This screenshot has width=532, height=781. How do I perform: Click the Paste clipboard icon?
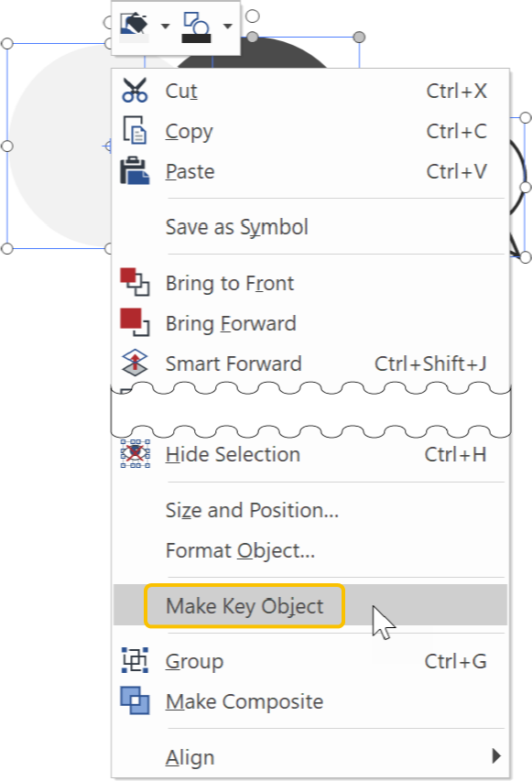[x=134, y=171]
